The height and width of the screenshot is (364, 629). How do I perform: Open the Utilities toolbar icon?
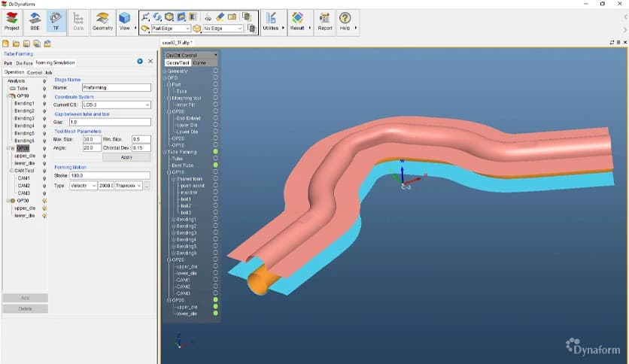pyautogui.click(x=272, y=20)
